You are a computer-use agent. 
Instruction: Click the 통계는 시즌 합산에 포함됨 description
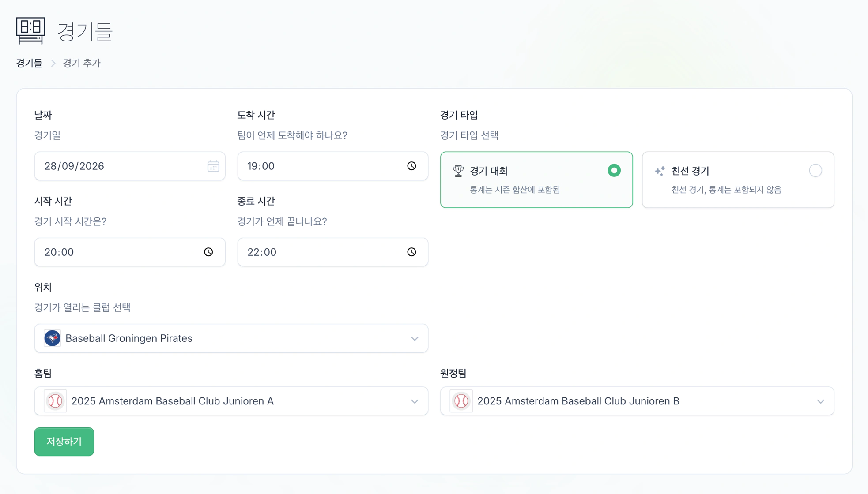pyautogui.click(x=515, y=190)
